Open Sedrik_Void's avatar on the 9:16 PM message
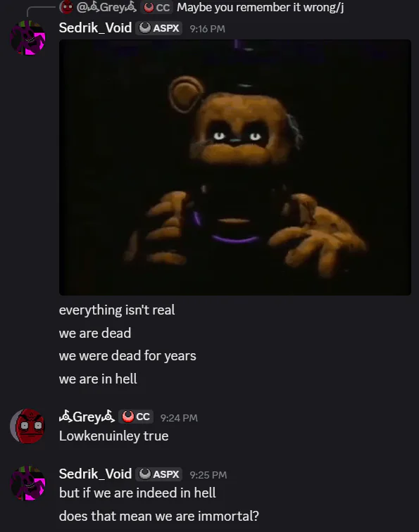Image resolution: width=419 pixels, height=532 pixels. [x=28, y=38]
